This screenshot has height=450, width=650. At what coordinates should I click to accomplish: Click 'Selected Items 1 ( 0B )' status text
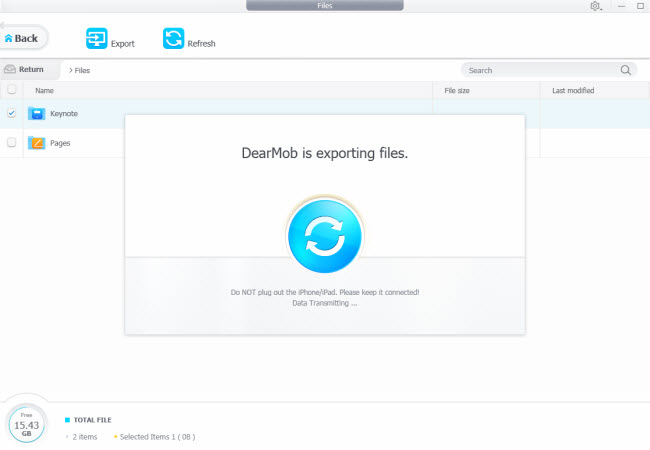[x=157, y=437]
